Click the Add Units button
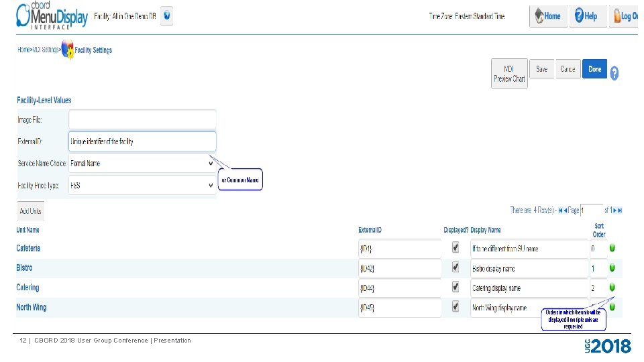Screen dimensions: 644x362 [x=30, y=211]
